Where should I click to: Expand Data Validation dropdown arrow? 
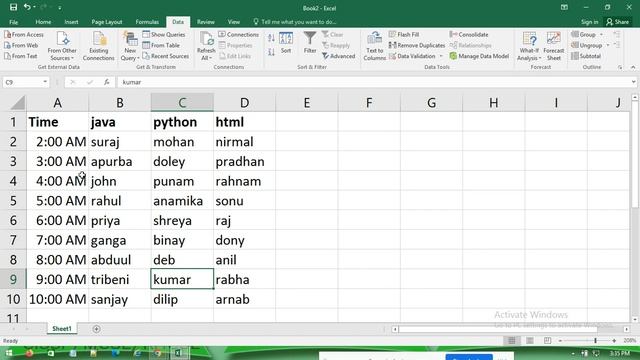[441, 56]
